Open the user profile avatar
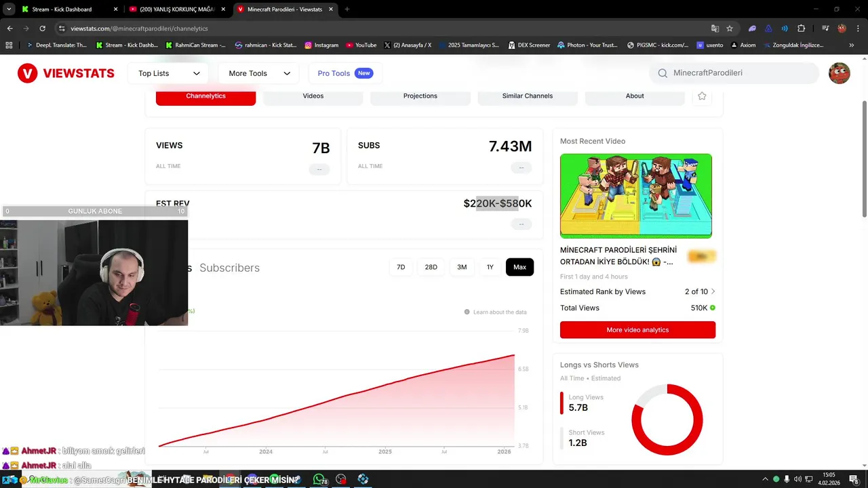 point(840,73)
